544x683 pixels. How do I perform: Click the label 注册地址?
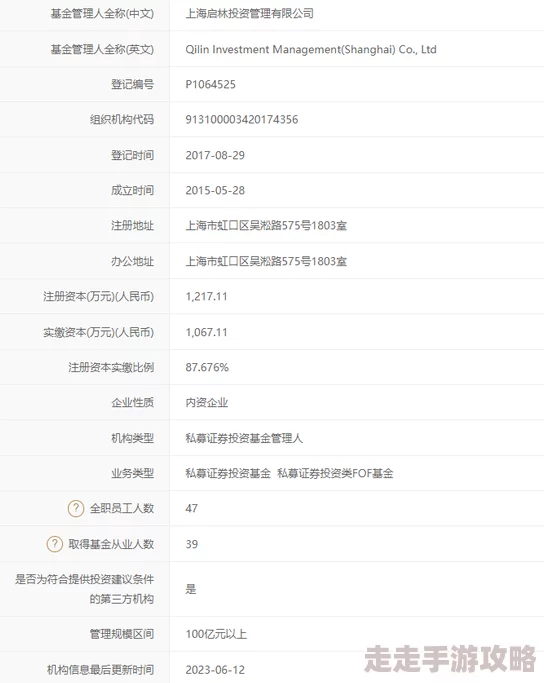click(x=132, y=225)
